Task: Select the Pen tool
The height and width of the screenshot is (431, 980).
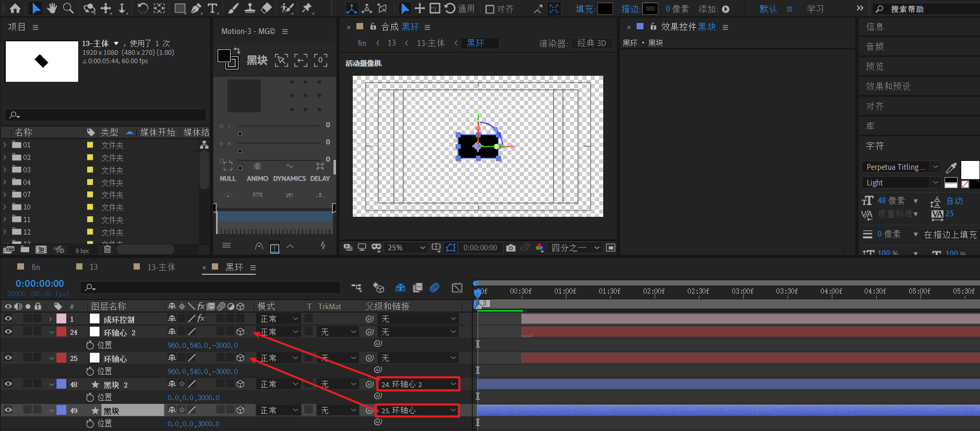Action: click(x=196, y=8)
